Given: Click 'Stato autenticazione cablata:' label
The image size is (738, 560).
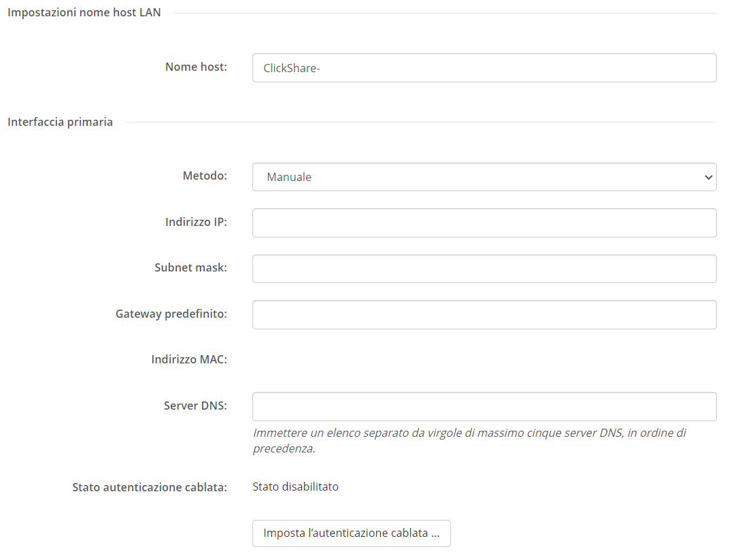Looking at the screenshot, I should tap(150, 487).
